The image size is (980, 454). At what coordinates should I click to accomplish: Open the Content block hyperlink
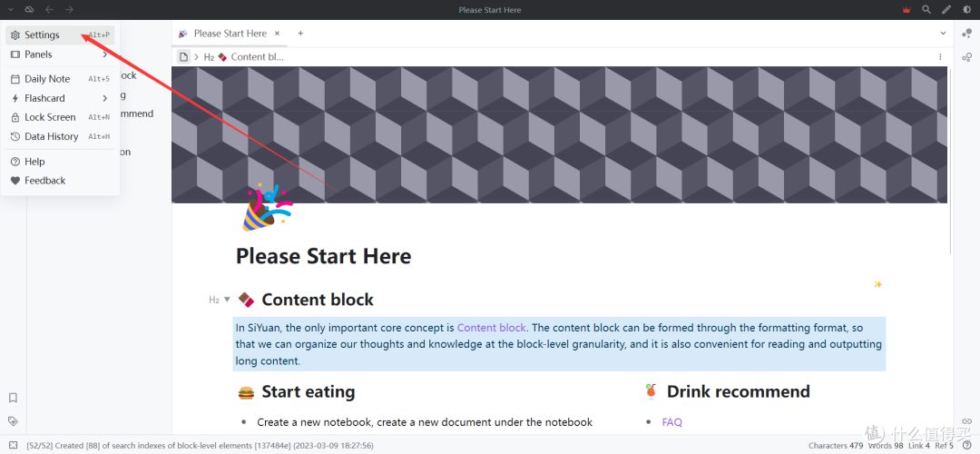[x=491, y=328]
